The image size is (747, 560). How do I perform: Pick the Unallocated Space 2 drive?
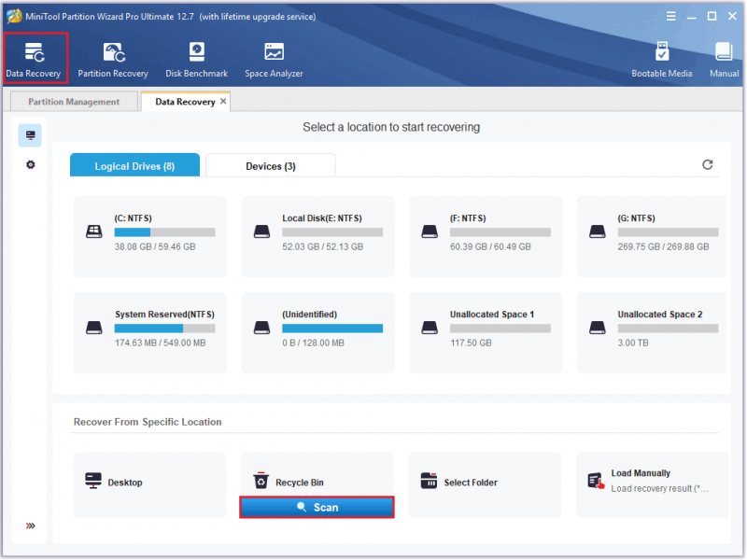(x=652, y=332)
